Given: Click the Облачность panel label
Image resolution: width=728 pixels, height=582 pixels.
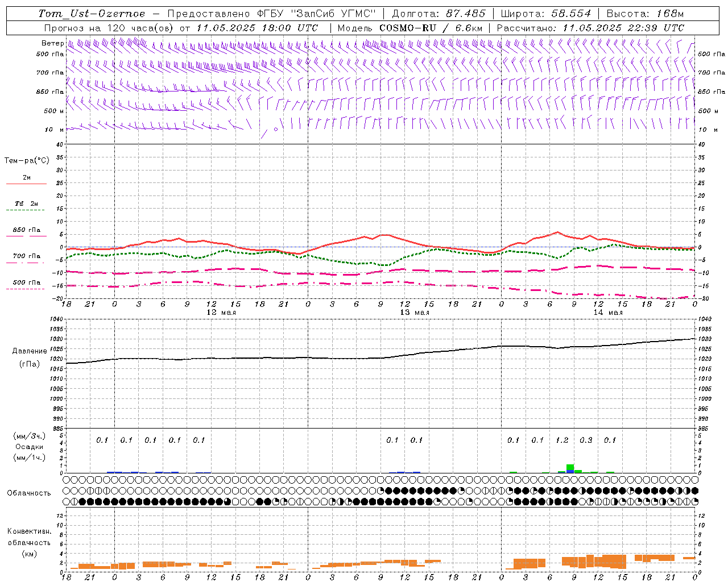Looking at the screenshot, I should [29, 493].
